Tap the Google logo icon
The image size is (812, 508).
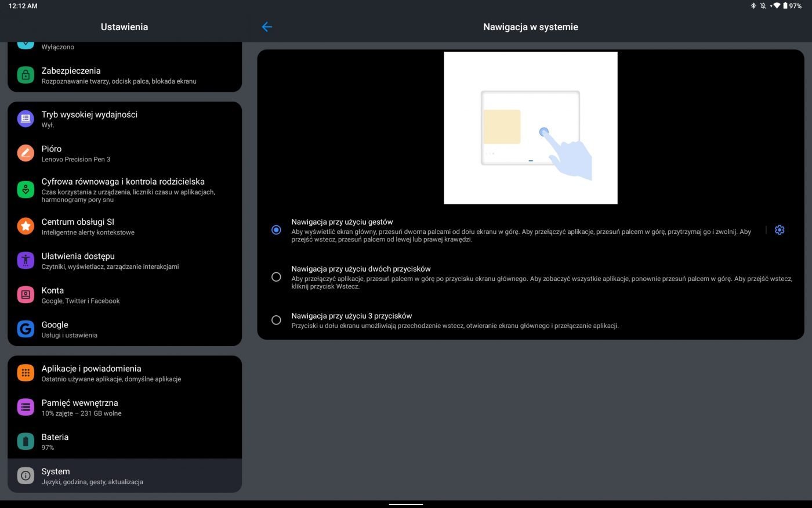(x=26, y=329)
